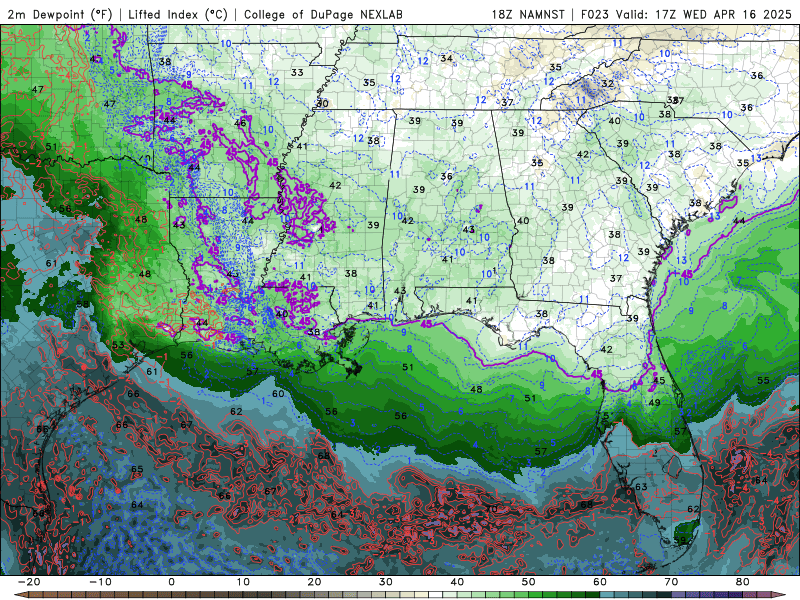Select the "F023 Valid: 17Z WED APR 16 2025" text
800x600 pixels.
[686, 15]
